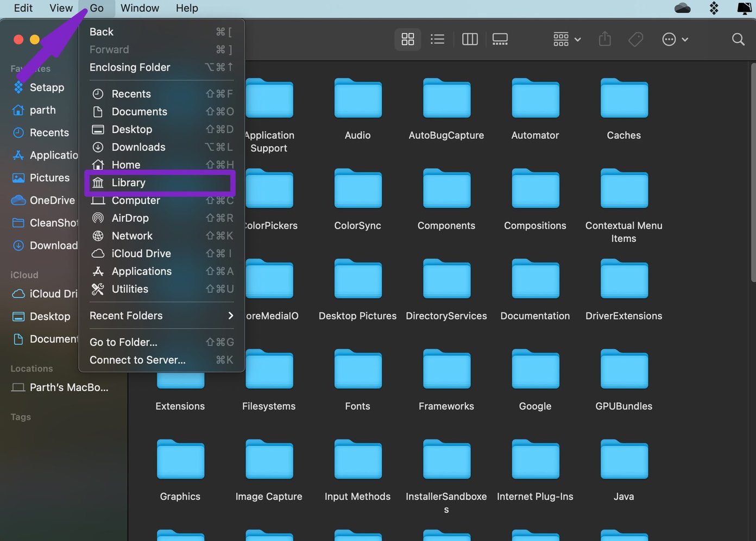
Task: Select Parth's MacBook under Locations
Action: [x=60, y=387]
